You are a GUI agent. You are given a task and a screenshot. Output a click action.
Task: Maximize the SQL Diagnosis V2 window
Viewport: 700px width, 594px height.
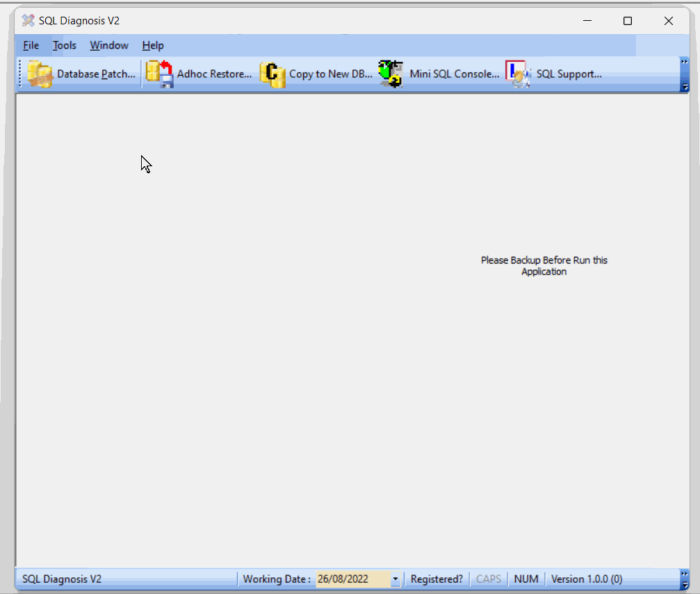(627, 21)
